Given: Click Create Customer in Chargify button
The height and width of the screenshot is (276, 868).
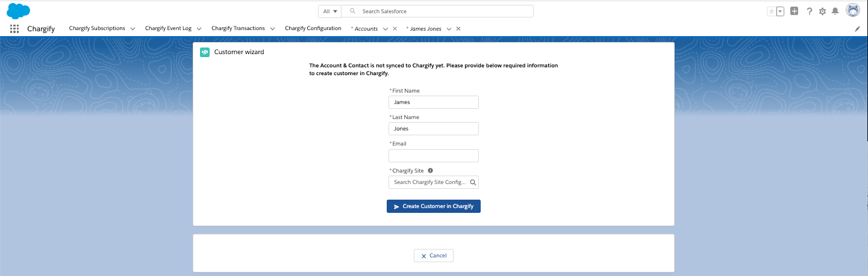Looking at the screenshot, I should [x=433, y=206].
